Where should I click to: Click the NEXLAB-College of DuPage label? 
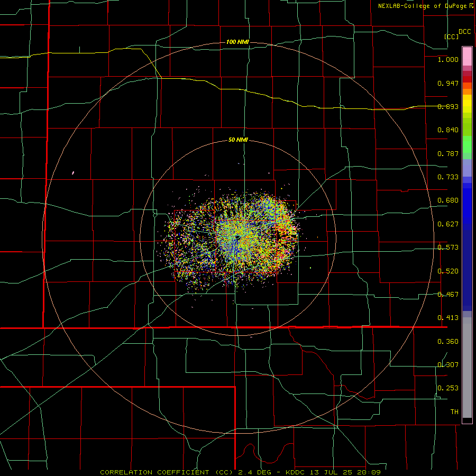pyautogui.click(x=423, y=6)
